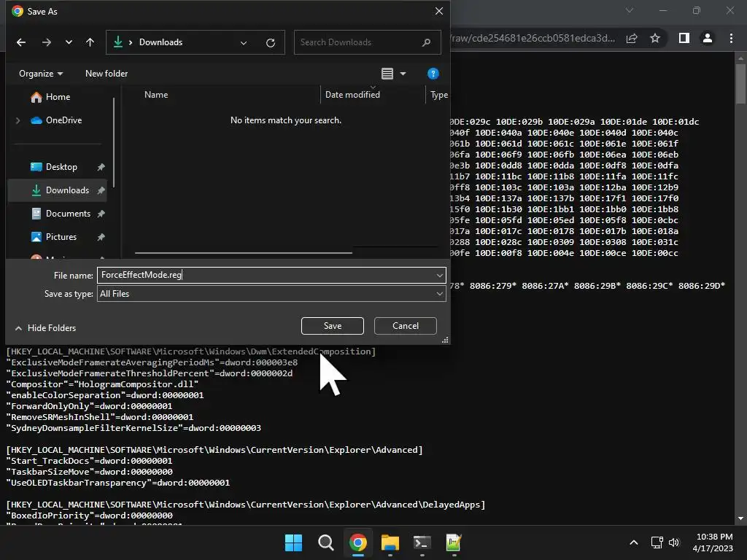Open Terminal from taskbar

(422, 542)
